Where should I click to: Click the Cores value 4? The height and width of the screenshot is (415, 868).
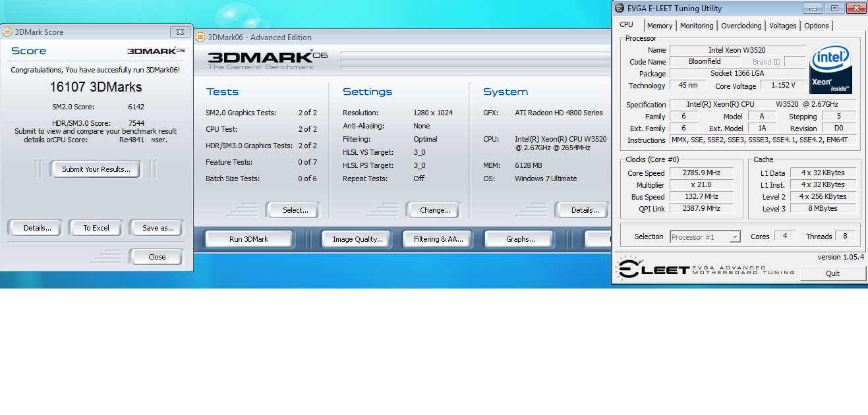tap(784, 236)
